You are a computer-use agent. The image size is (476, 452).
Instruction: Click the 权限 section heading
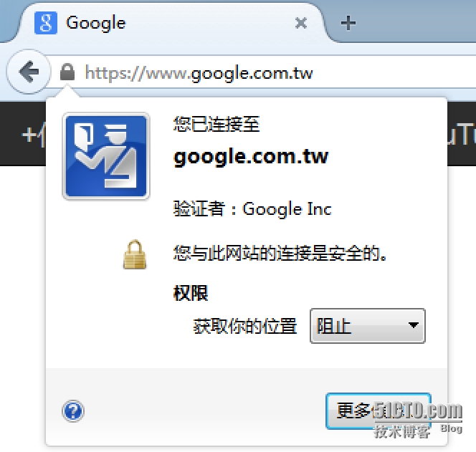[191, 293]
